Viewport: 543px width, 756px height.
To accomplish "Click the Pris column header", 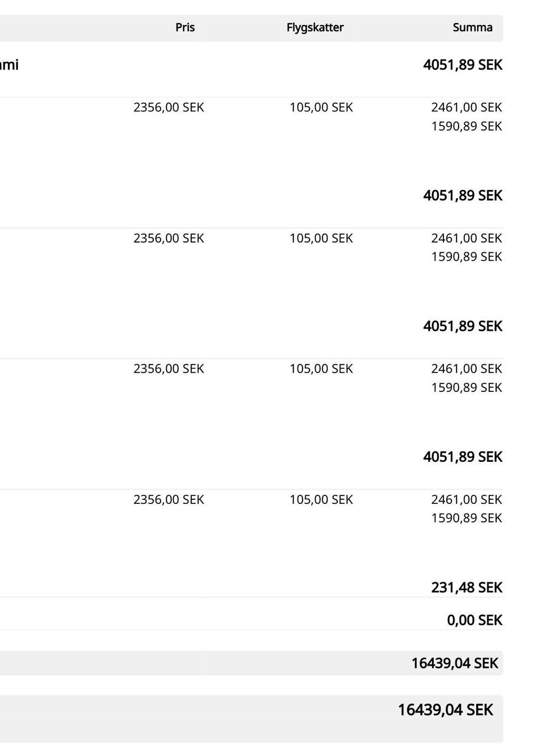I will [185, 27].
